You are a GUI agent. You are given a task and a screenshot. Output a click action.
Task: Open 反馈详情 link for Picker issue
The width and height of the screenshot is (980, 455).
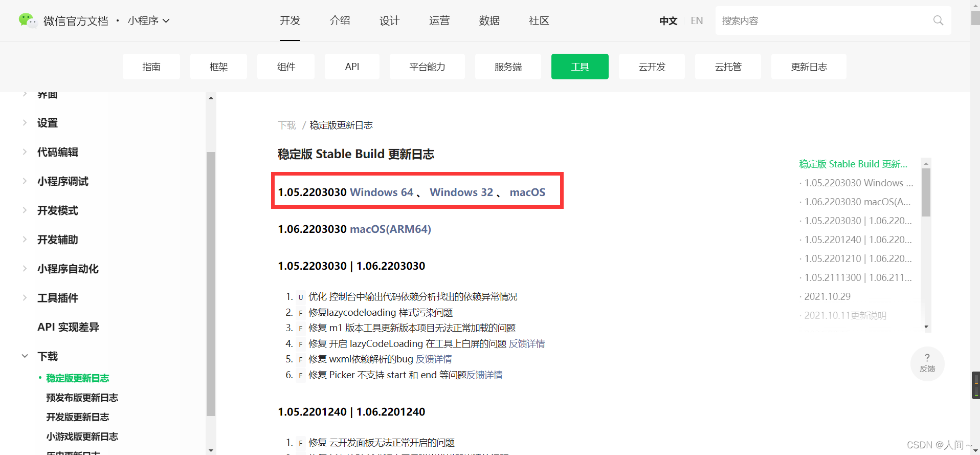484,375
